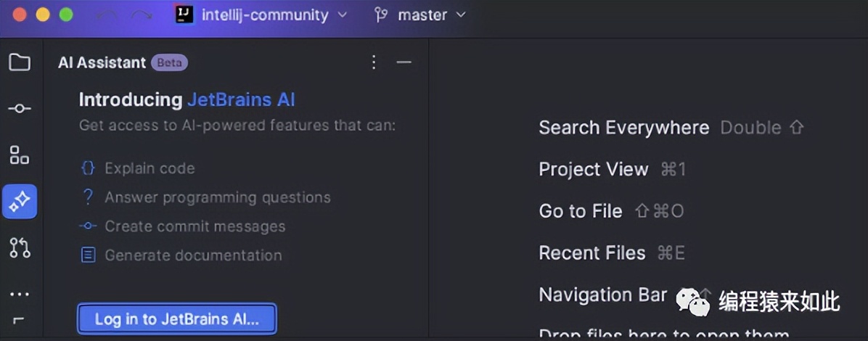Screen dimensions: 868x341
Task: Click the Explain code braces icon
Action: tap(88, 168)
